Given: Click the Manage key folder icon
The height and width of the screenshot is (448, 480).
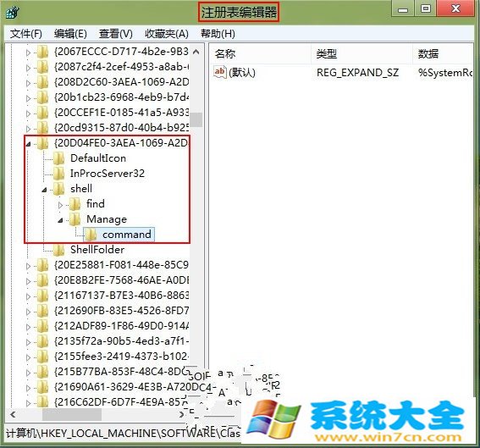Looking at the screenshot, I should (x=74, y=219).
